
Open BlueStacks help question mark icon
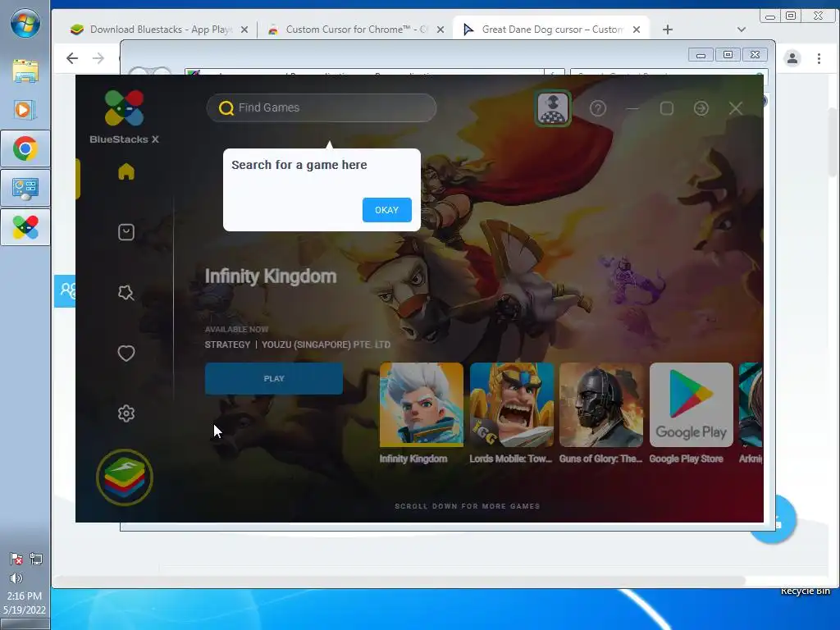(598, 109)
